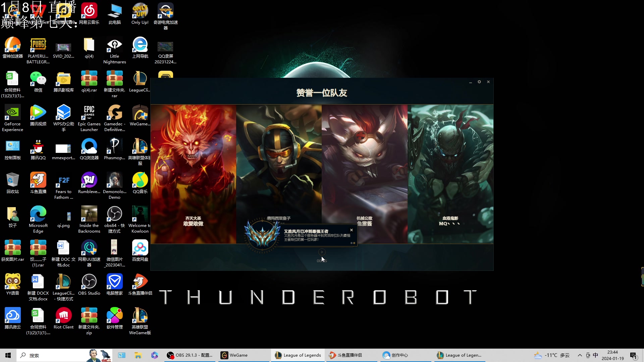Launch PLAYERUNKNOWN'S BATTLEGROUNDS shortcut
Viewport: 644px width, 362px height.
pyautogui.click(x=38, y=51)
